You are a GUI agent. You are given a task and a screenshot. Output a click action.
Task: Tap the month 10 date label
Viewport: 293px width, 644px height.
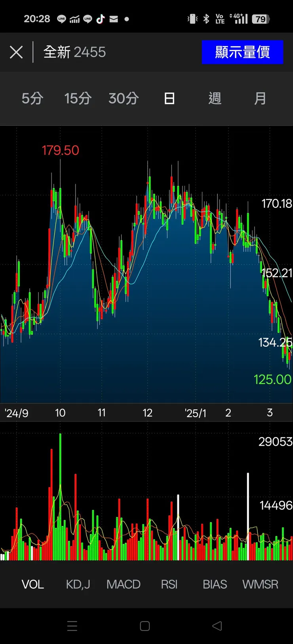60,413
